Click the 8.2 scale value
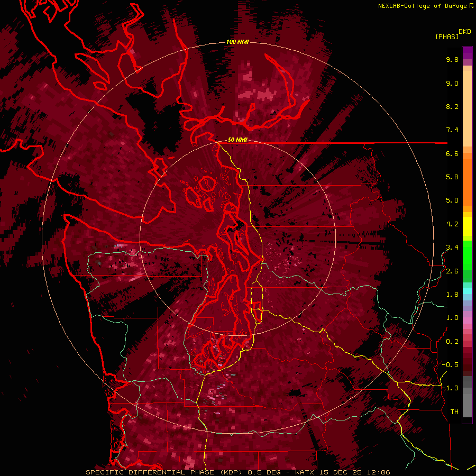 pos(452,106)
